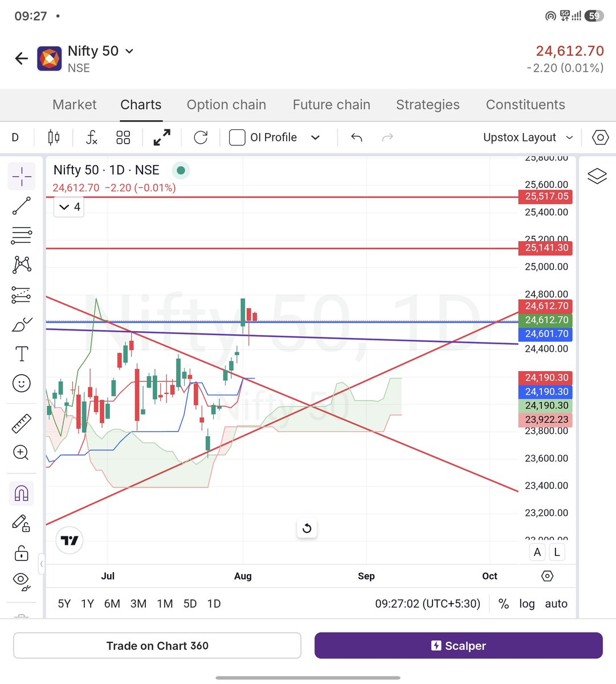Switch to the Market tab
The height and width of the screenshot is (684, 616).
tap(75, 105)
